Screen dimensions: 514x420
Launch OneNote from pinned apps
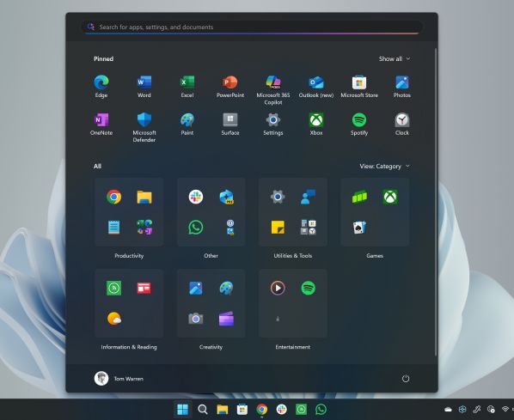coord(101,124)
